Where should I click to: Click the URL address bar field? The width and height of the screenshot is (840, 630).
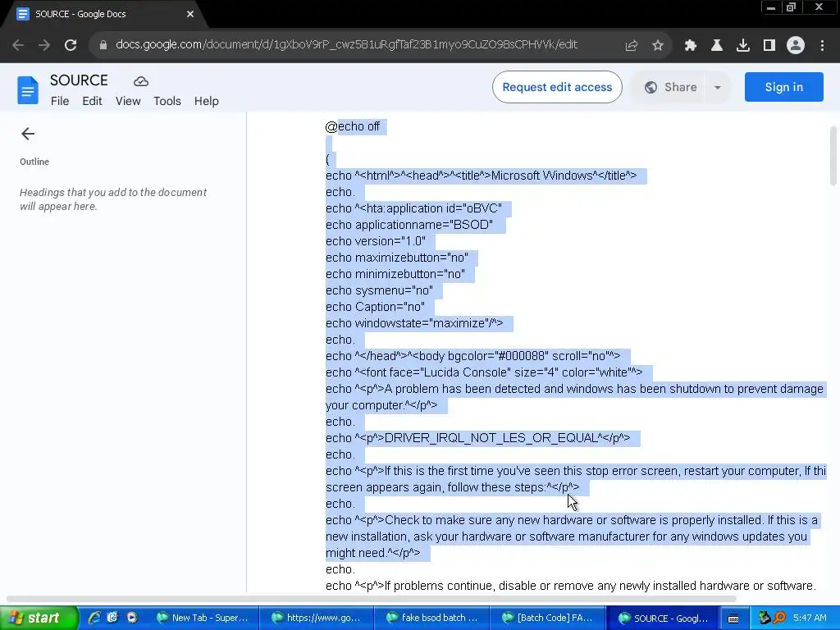pyautogui.click(x=347, y=45)
